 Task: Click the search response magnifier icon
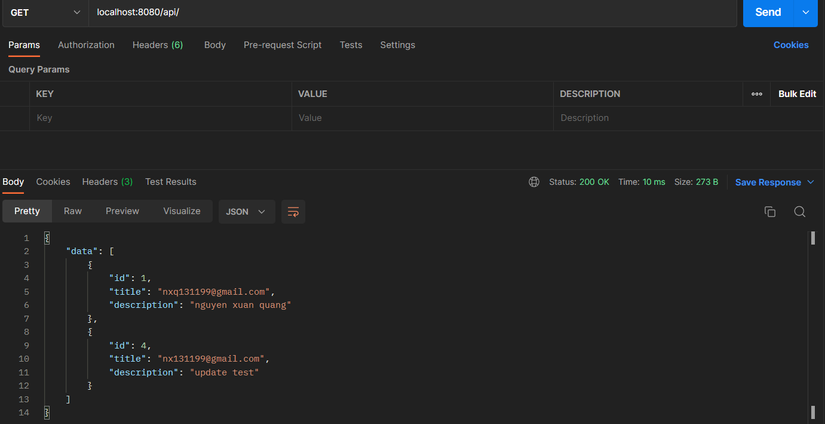800,212
